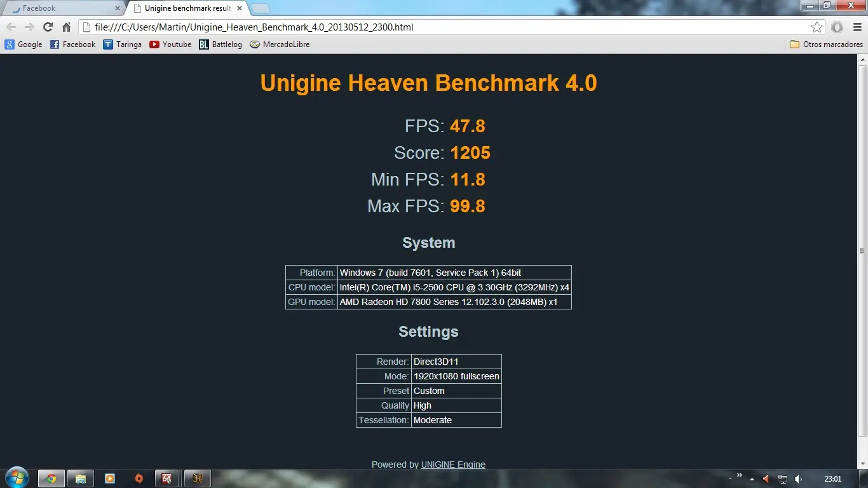Click the 1920x1080 fullscreen mode value

(x=456, y=376)
